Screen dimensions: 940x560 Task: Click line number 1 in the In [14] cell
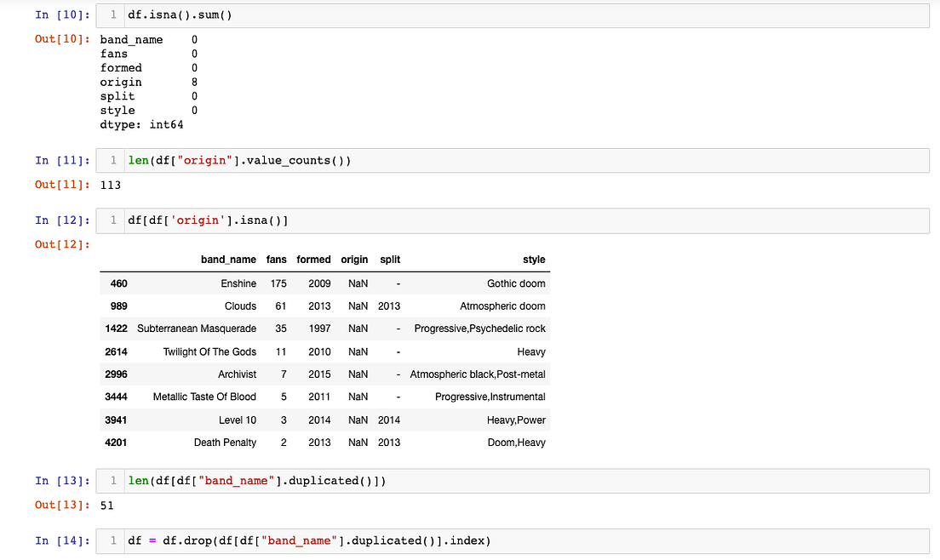click(x=112, y=540)
